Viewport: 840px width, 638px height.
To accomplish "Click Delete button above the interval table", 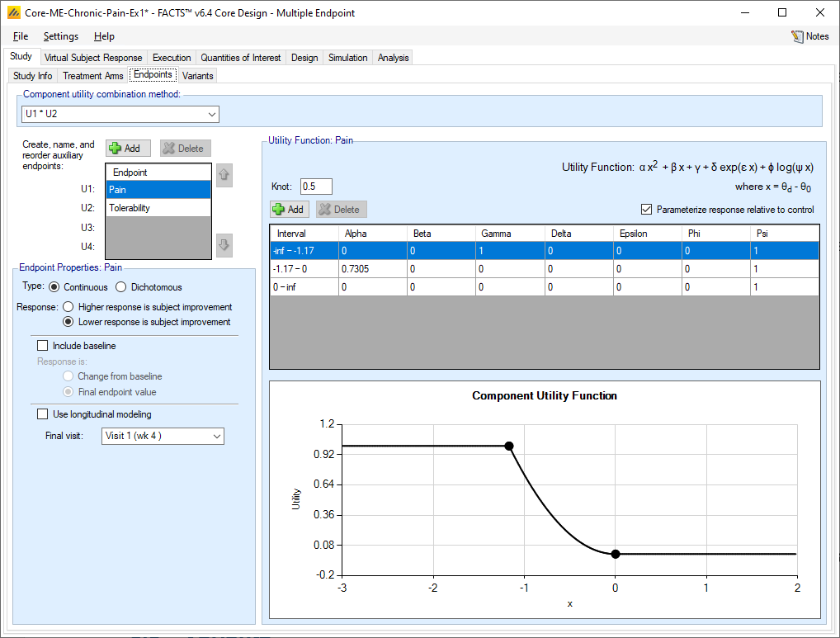I will 338,210.
